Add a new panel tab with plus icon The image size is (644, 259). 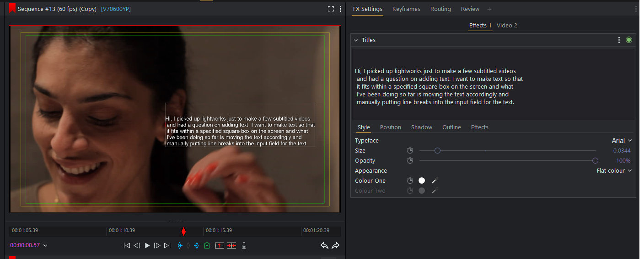(489, 9)
